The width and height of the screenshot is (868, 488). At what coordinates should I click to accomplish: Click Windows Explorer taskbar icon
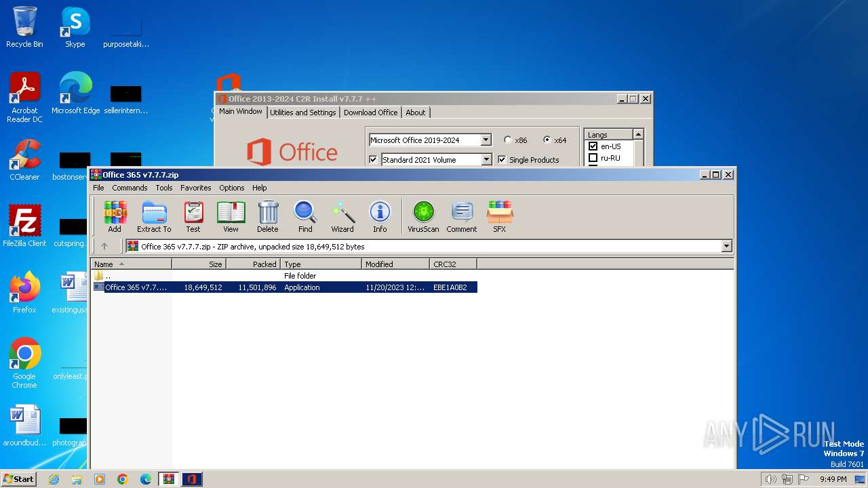(x=77, y=479)
